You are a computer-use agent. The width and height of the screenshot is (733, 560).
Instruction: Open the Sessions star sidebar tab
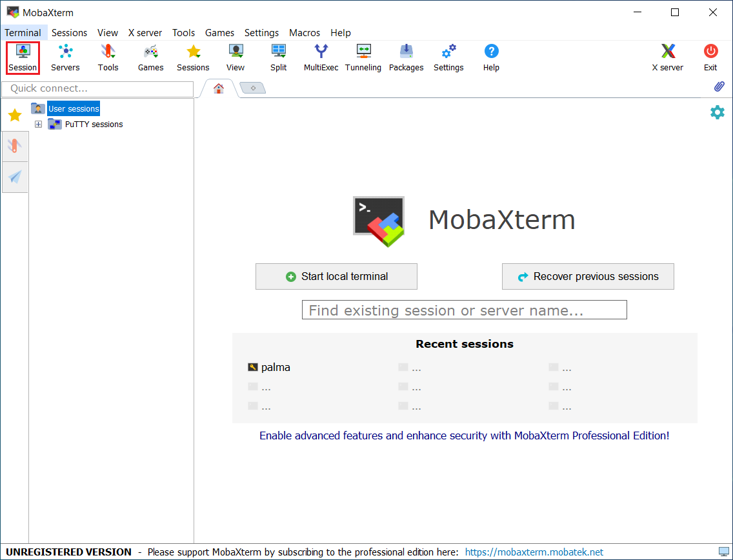[x=15, y=115]
